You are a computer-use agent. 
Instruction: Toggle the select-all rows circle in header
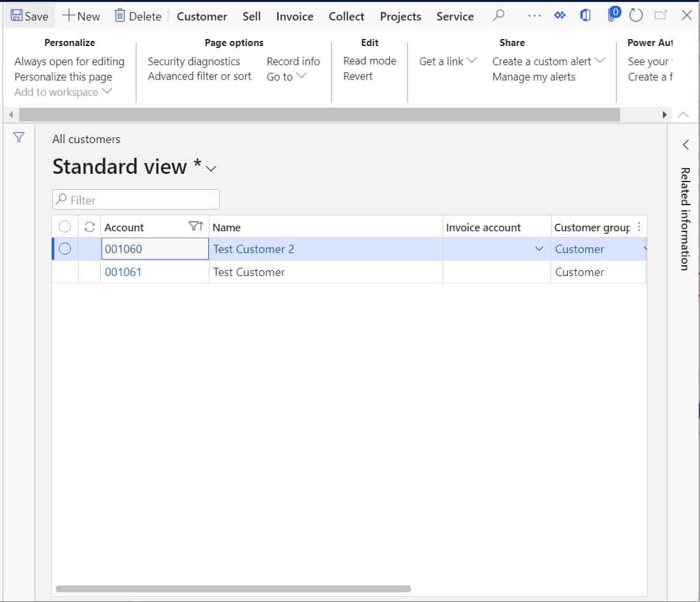coord(65,227)
